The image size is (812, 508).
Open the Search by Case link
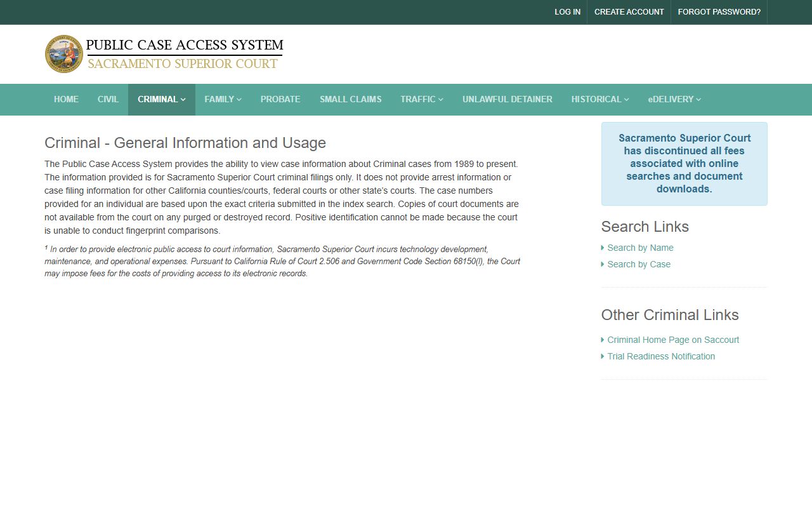click(x=639, y=264)
